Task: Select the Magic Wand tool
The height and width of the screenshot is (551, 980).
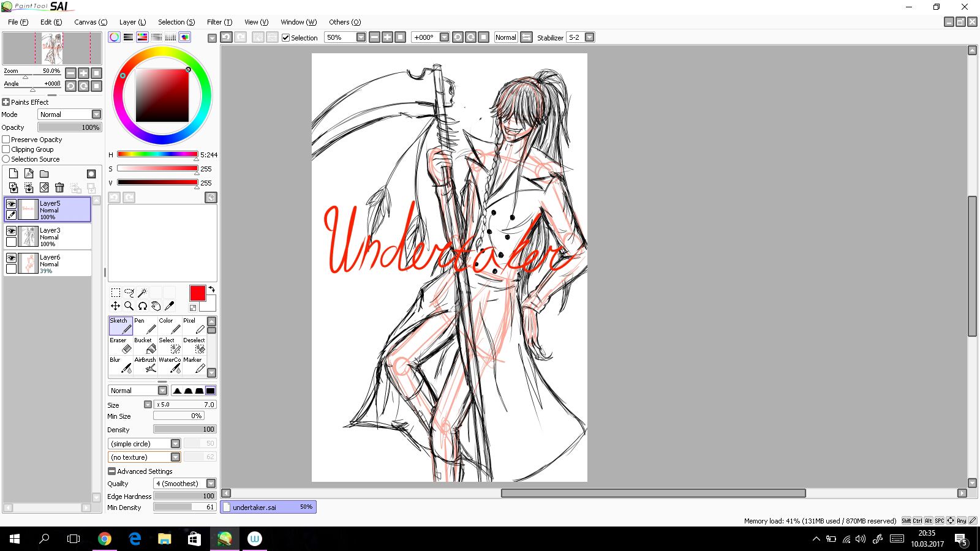Action: [142, 293]
